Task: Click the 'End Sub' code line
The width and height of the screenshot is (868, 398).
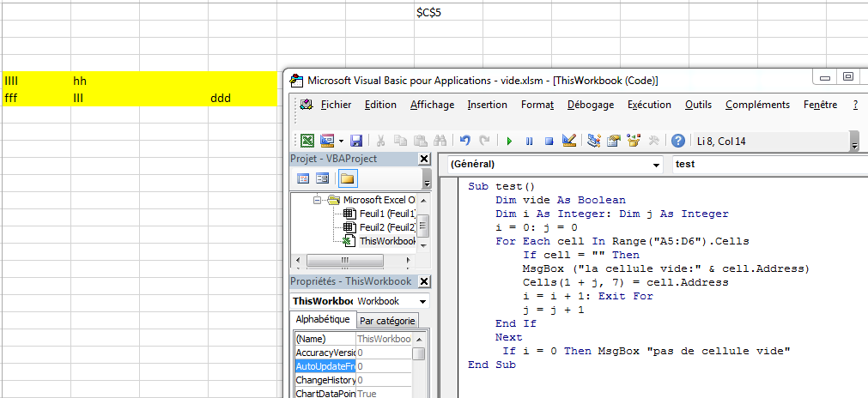Action: 492,365
